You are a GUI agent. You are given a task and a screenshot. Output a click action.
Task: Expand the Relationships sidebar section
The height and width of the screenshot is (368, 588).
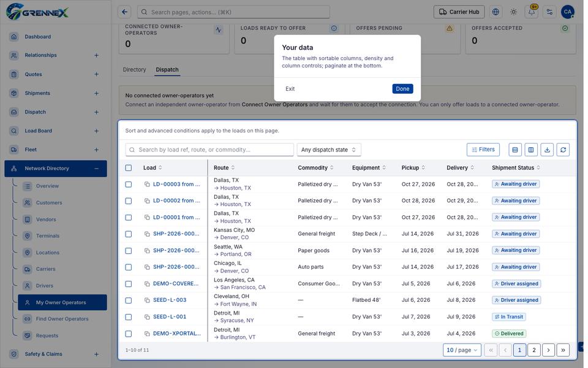click(x=96, y=56)
